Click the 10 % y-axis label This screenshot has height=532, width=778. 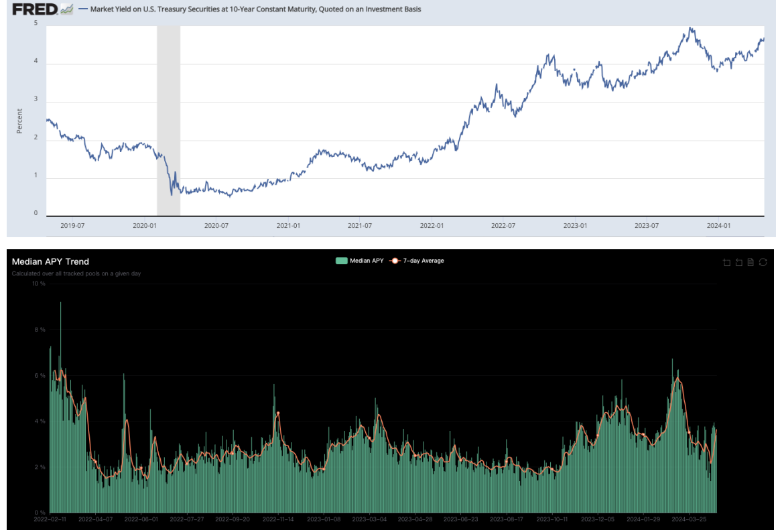point(38,284)
